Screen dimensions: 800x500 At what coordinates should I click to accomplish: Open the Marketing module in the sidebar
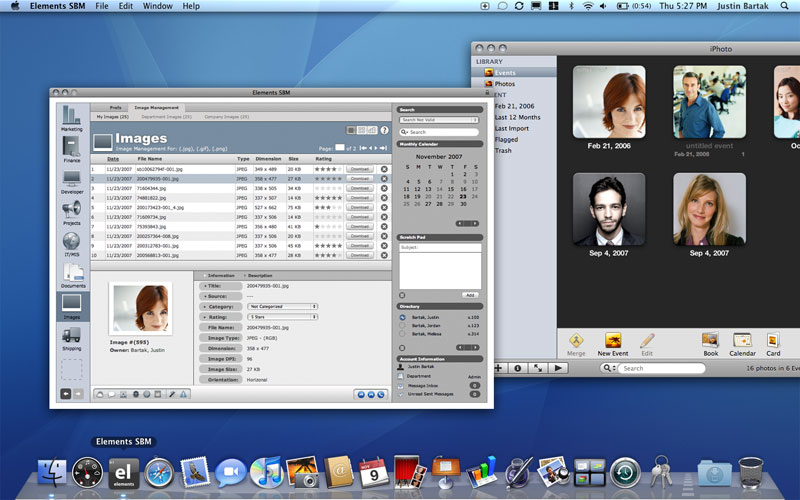[72, 117]
